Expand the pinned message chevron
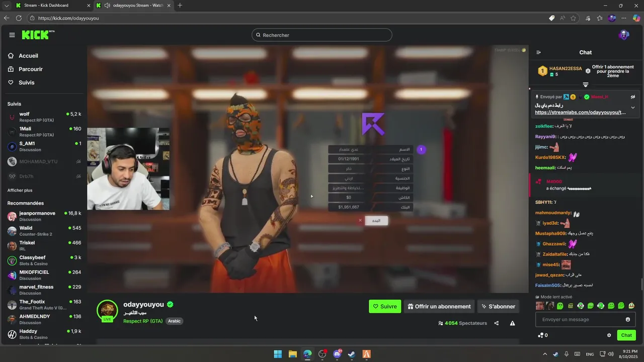The width and height of the screenshot is (644, 362). click(x=633, y=108)
